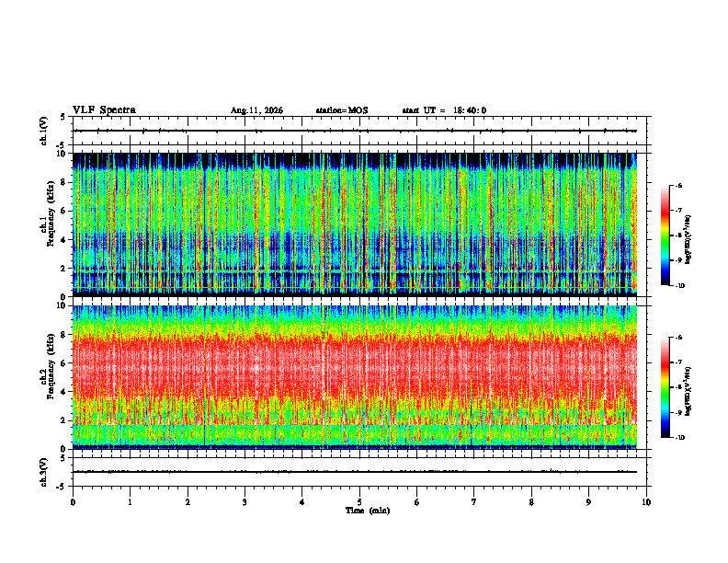The image size is (728, 563).
Task: Click the ch.3 bottom waveform trace
Action: pos(355,472)
